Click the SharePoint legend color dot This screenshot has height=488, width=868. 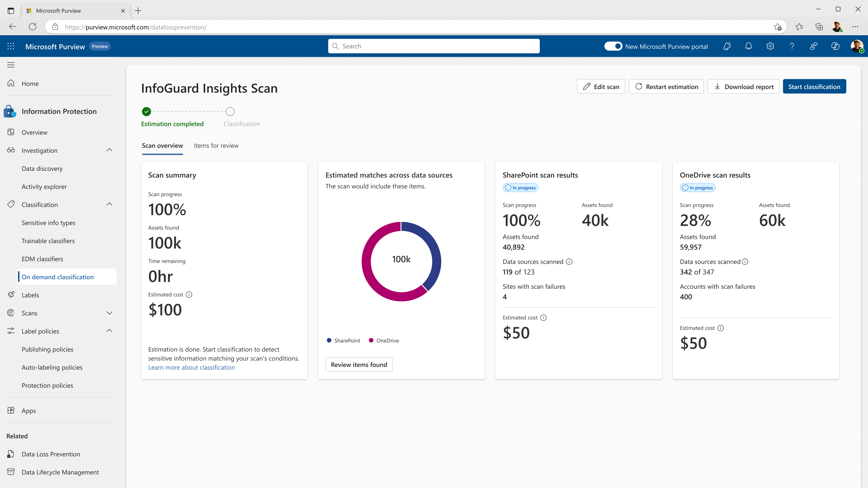tap(329, 340)
